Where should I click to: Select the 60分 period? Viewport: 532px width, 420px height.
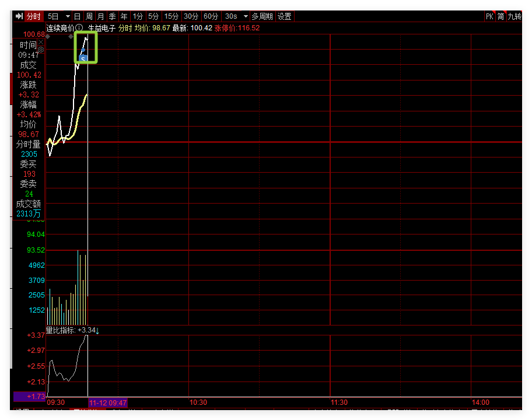(x=211, y=16)
